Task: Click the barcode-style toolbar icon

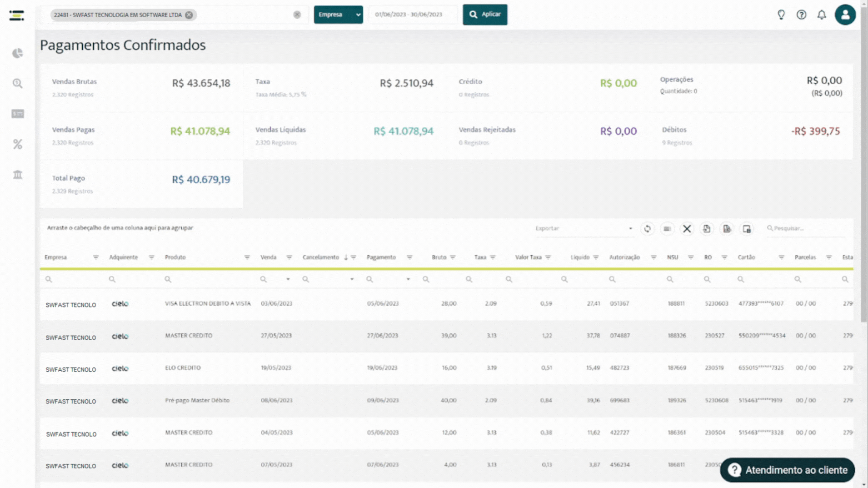Action: click(x=667, y=229)
